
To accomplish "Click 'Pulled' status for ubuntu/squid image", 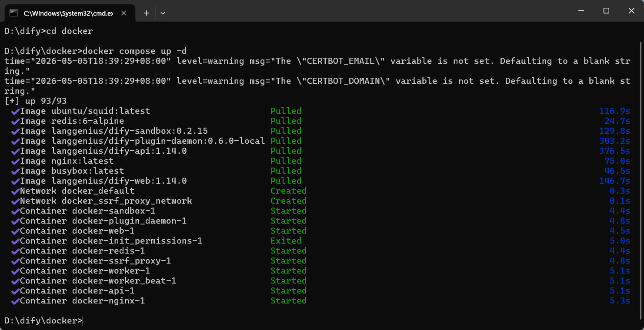I will [x=286, y=111].
